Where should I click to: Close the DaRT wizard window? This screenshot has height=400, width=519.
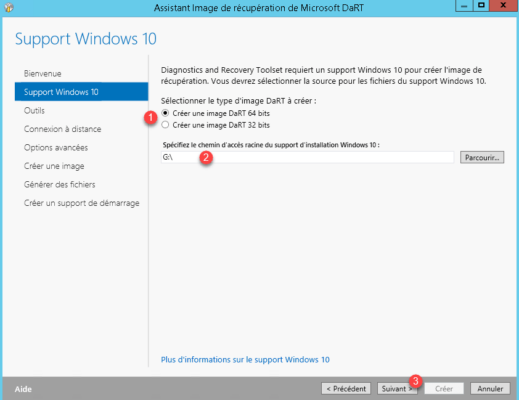(503, 6)
